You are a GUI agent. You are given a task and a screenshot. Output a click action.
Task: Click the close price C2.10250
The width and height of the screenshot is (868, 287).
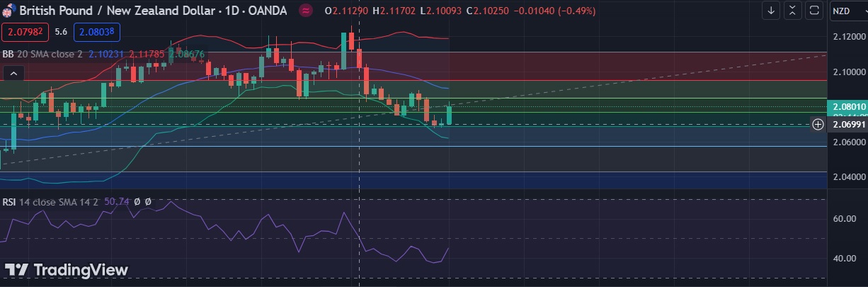click(x=487, y=11)
